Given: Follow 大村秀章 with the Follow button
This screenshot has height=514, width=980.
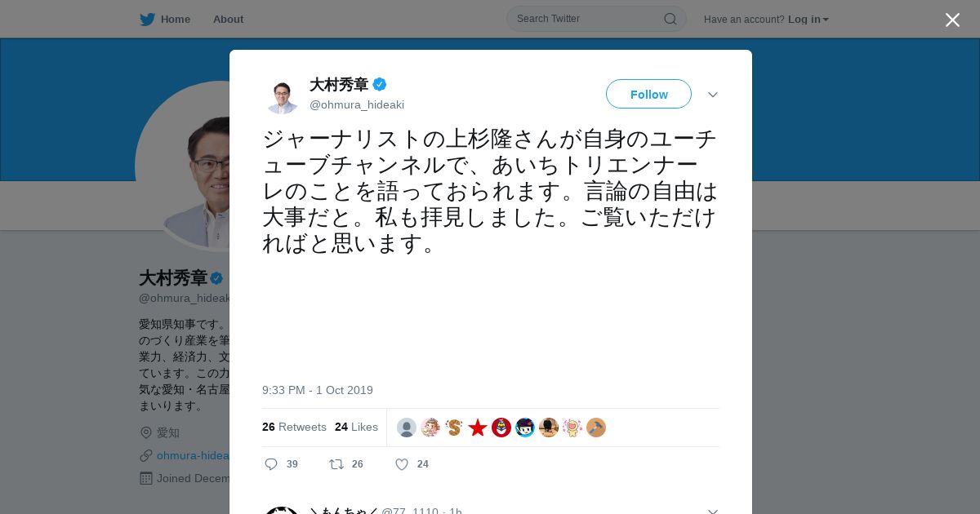Looking at the screenshot, I should [x=648, y=95].
